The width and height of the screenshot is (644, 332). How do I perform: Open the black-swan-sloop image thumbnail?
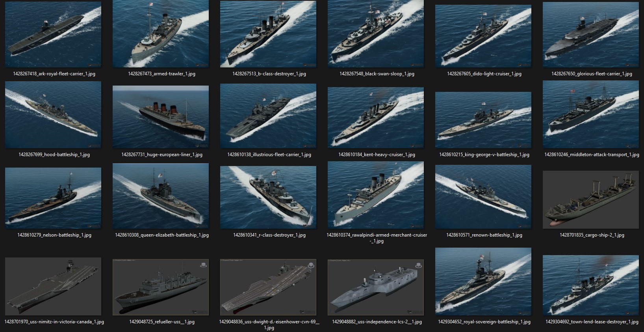click(376, 34)
